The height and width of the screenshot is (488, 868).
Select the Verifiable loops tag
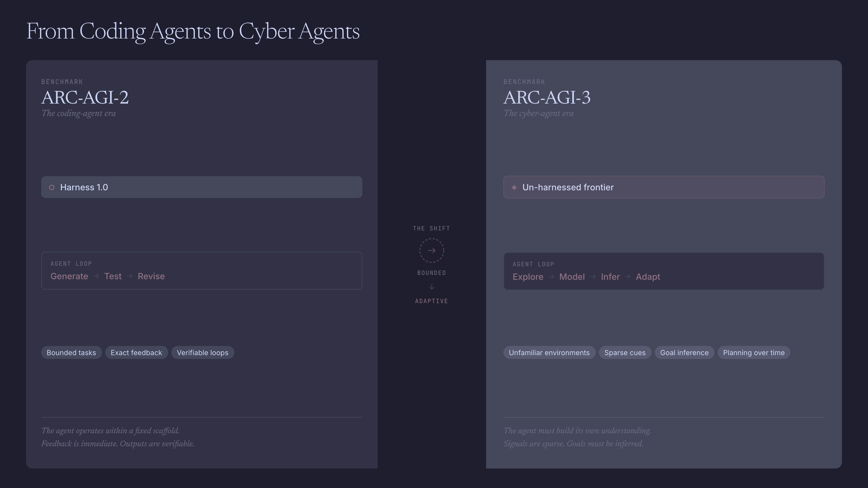coord(203,353)
